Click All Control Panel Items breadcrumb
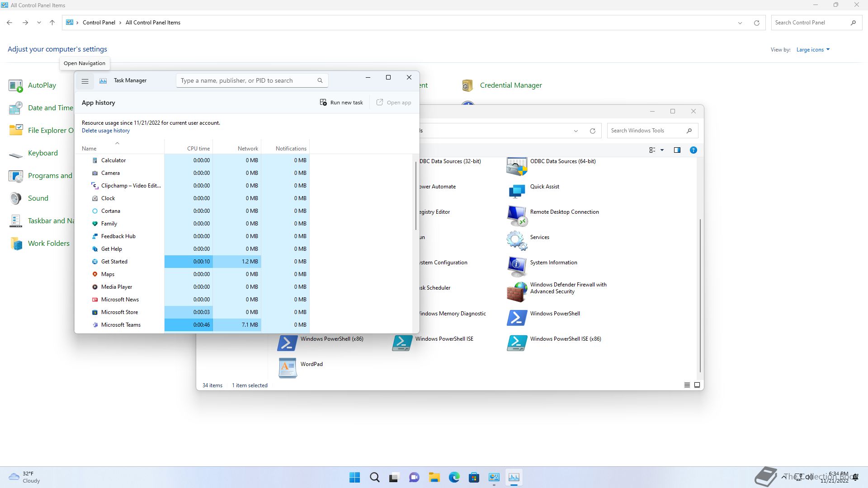This screenshot has width=868, height=488. pos(153,23)
